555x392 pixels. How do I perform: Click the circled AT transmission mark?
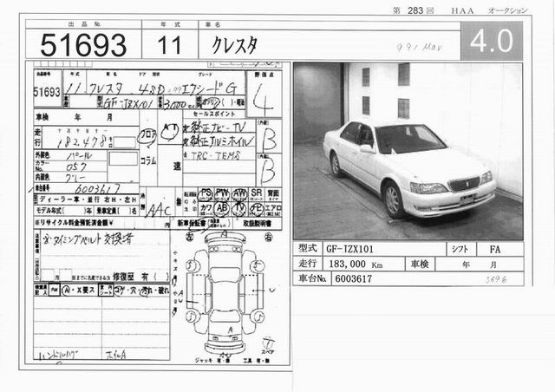pos(170,131)
